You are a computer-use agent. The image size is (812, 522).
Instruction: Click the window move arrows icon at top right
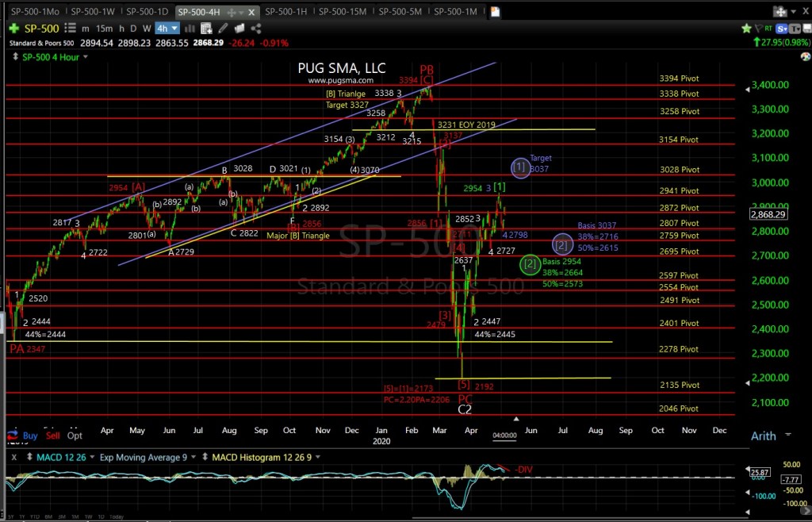(779, 11)
